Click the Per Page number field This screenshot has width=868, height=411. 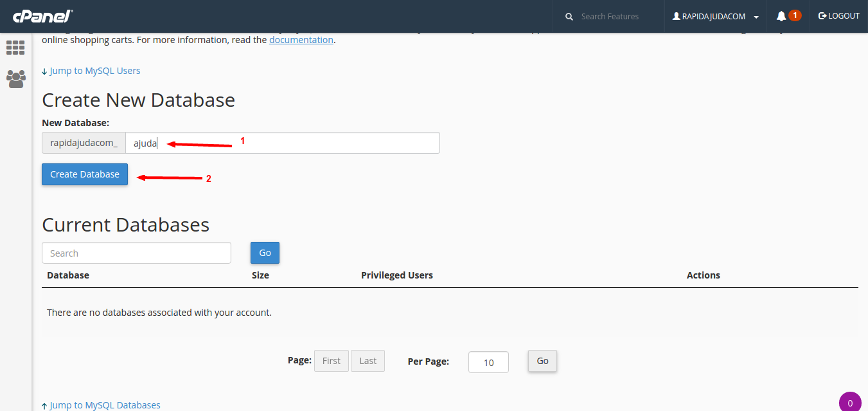(x=488, y=362)
